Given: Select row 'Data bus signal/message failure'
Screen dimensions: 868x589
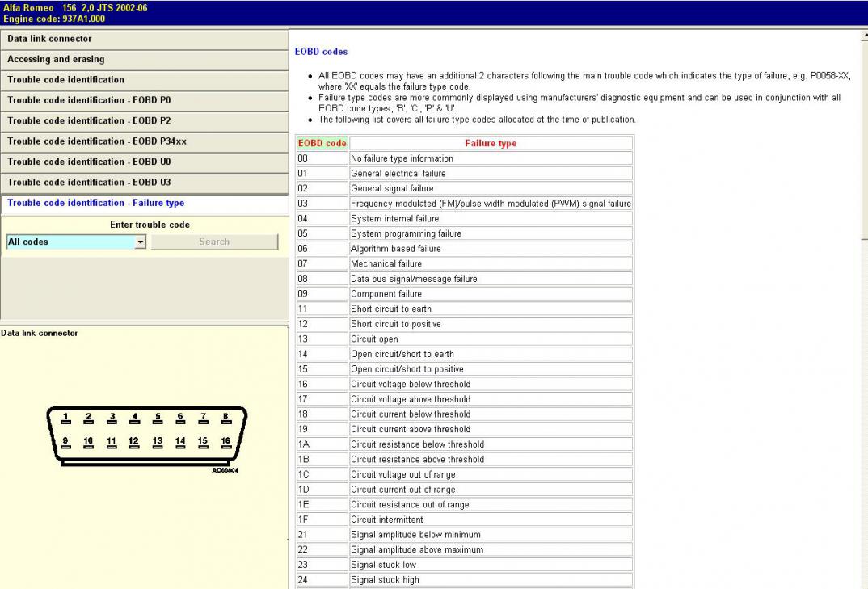Looking at the screenshot, I should [x=465, y=279].
